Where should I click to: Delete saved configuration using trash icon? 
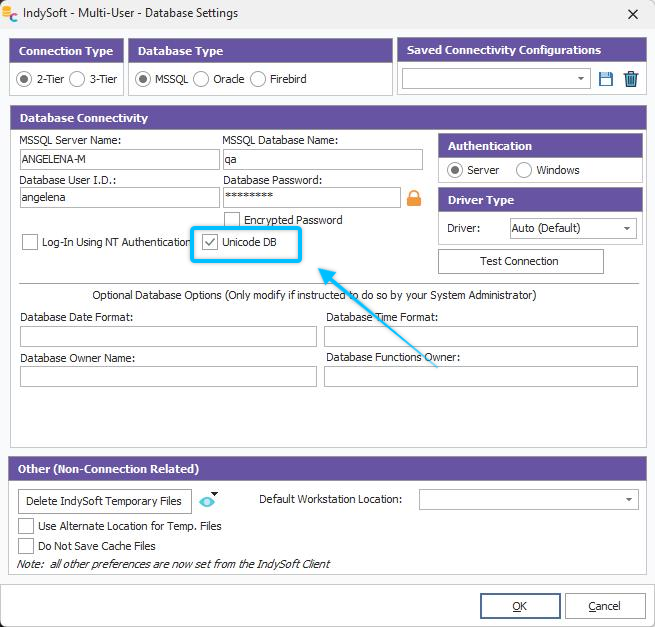point(631,79)
